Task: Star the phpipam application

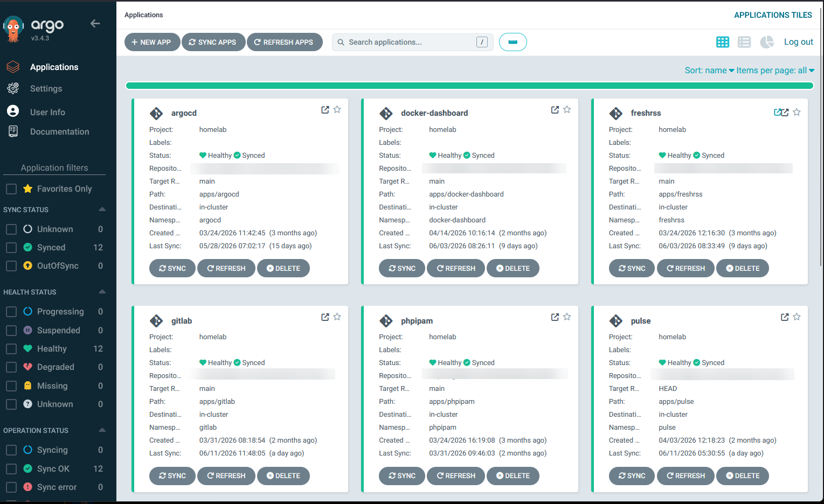Action: [567, 317]
